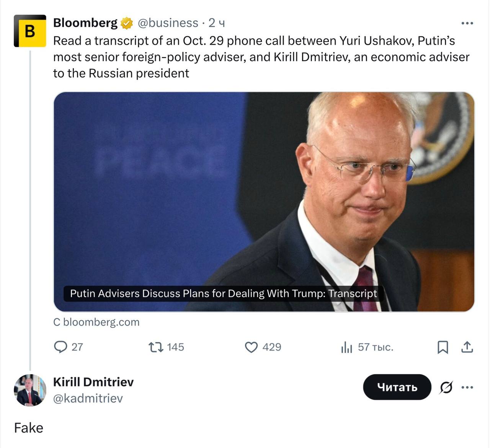Like the Bloomberg post

[x=251, y=347]
